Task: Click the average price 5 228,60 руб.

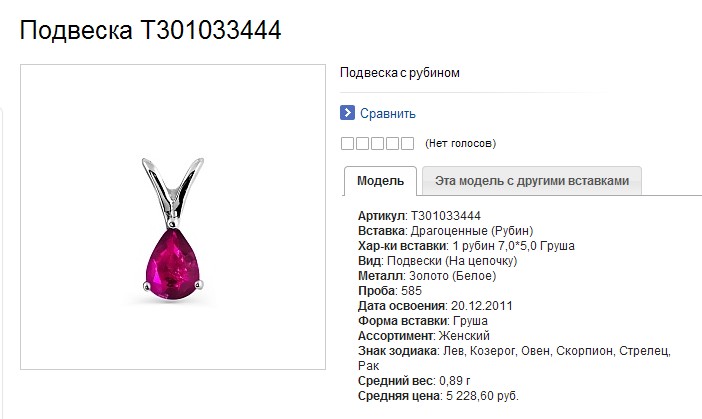Action: (x=482, y=396)
